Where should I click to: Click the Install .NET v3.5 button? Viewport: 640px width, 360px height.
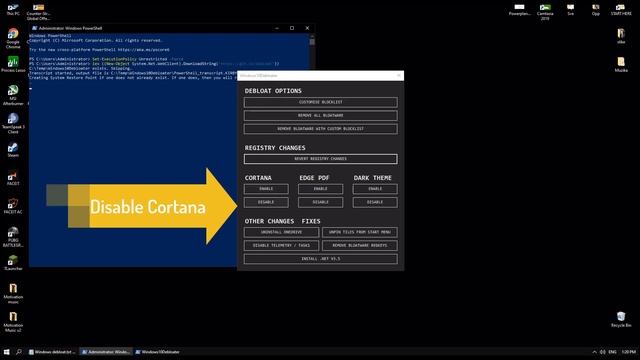[x=320, y=259]
